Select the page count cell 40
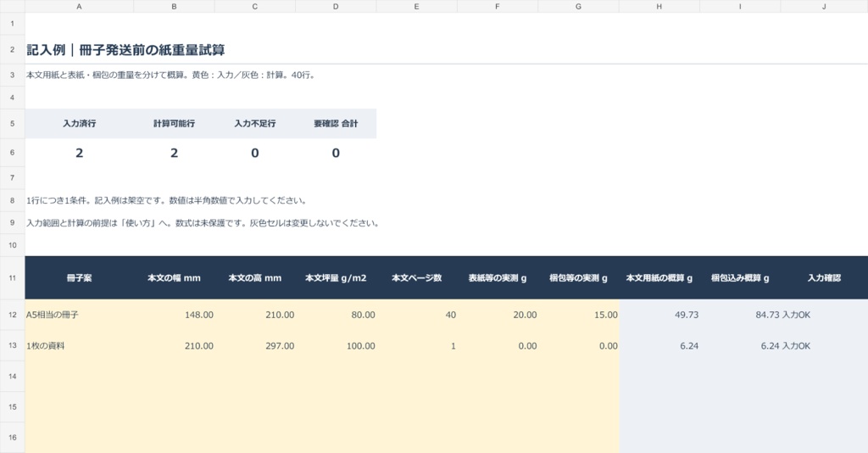 point(416,315)
